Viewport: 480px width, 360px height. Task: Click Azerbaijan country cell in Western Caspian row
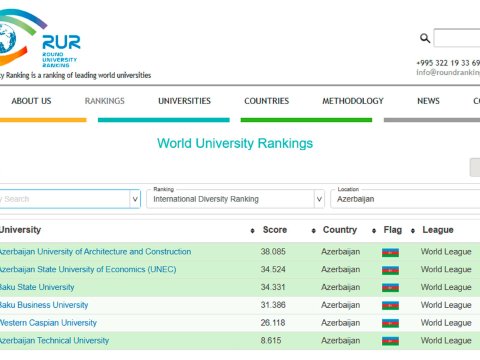point(341,323)
